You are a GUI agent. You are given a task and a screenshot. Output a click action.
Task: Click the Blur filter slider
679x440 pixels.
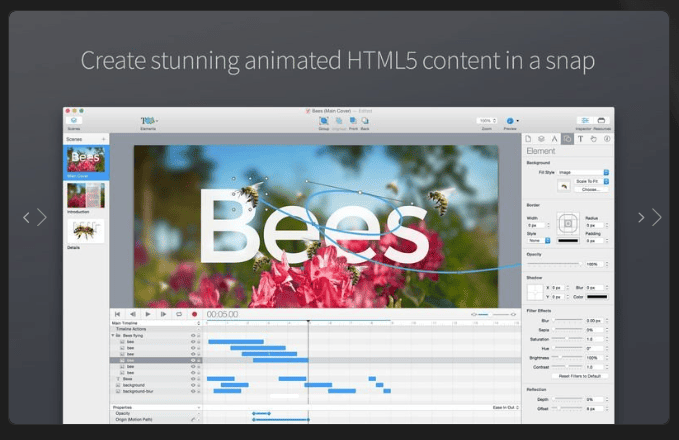tap(568, 320)
